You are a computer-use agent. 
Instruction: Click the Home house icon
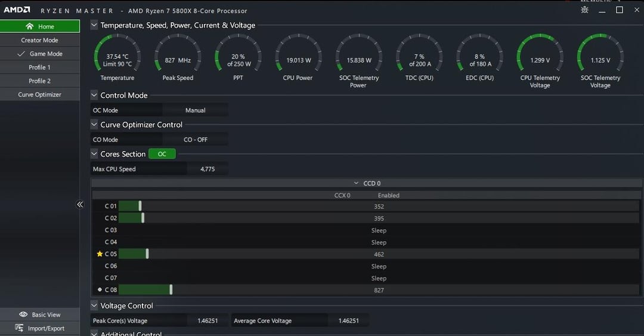(x=29, y=26)
